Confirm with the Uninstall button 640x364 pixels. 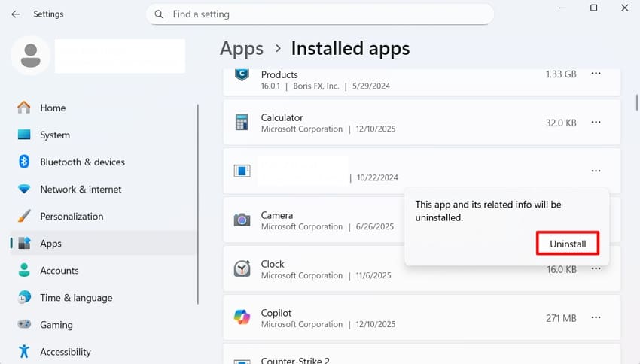click(x=568, y=244)
